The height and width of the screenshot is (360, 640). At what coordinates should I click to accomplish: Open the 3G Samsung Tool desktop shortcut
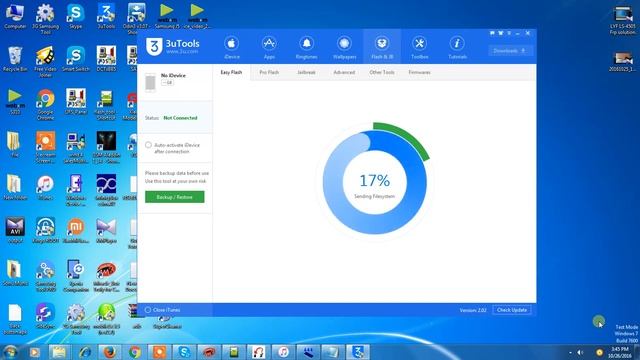[x=45, y=19]
